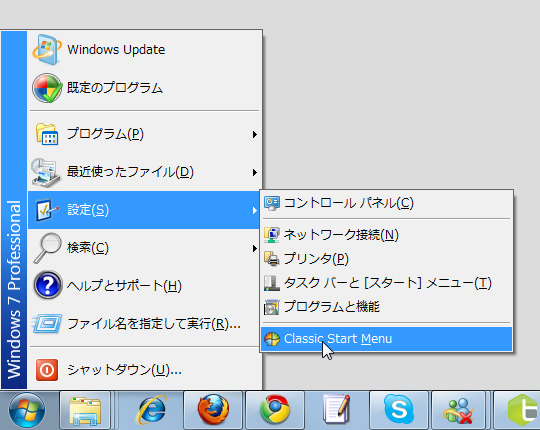Open Classic Start Menu settings entry
Screen dimensions: 540x430
click(x=386, y=339)
